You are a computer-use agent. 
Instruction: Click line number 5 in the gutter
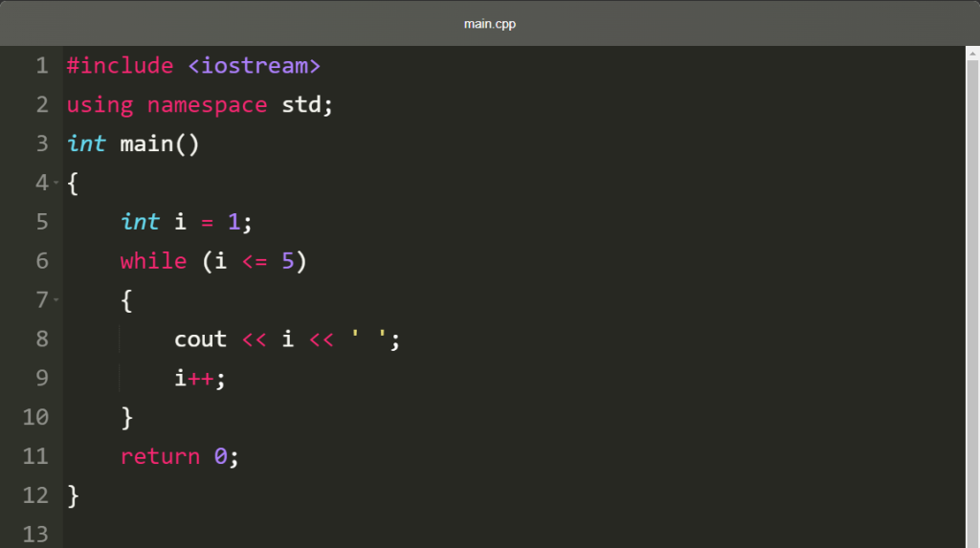[42, 222]
